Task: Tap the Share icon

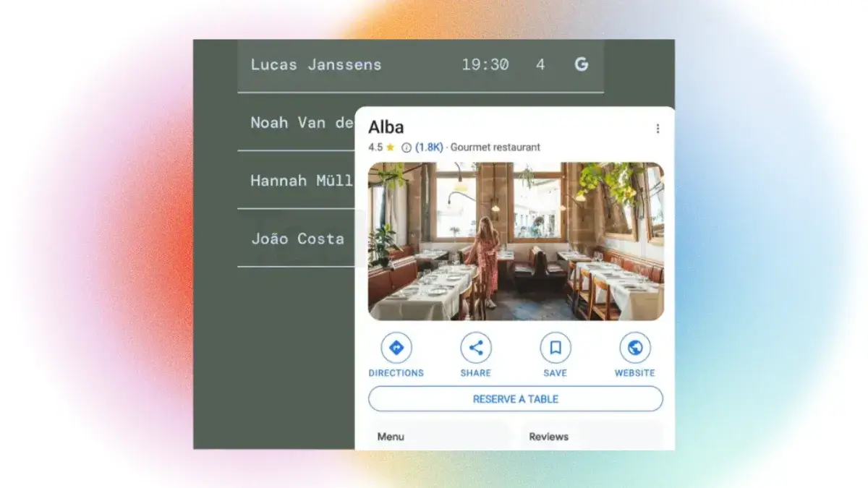Action: 476,348
